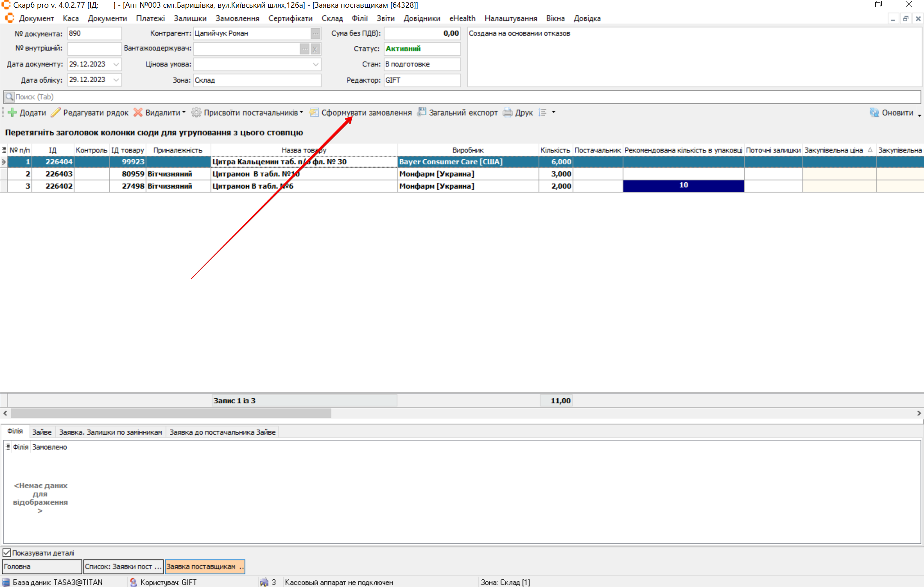Click the Закупівельна ціна column header

[x=833, y=150]
